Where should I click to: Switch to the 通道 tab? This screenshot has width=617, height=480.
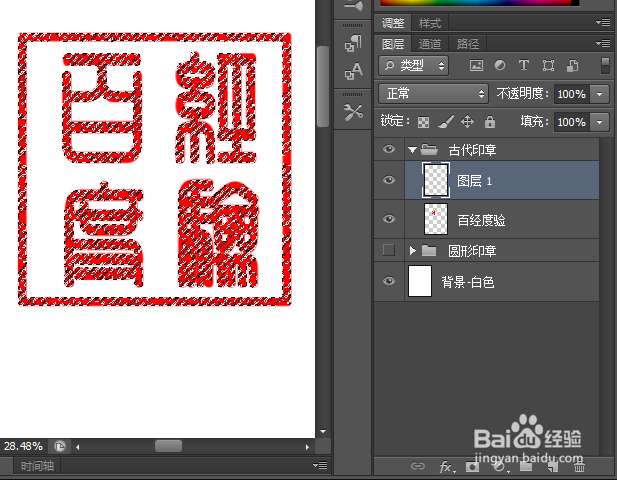tap(430, 44)
